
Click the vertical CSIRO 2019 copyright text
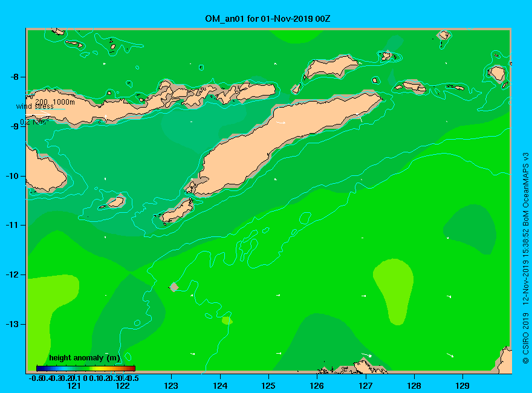525,258
